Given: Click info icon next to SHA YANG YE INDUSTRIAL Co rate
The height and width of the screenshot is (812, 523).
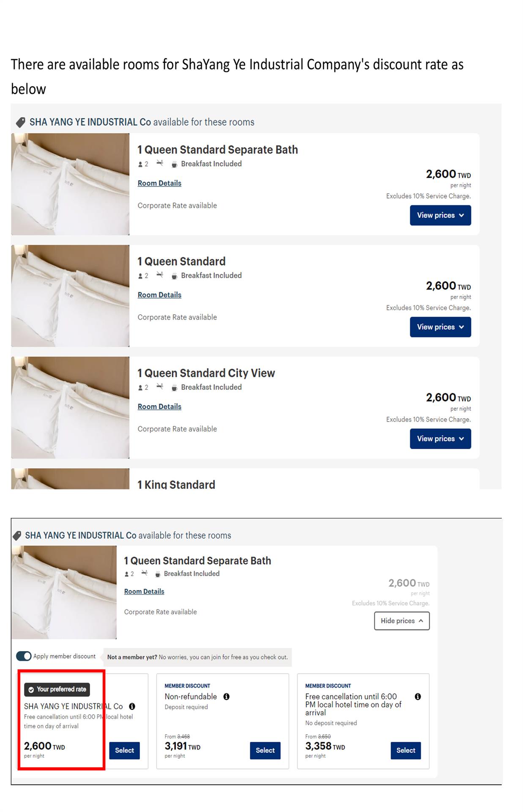Looking at the screenshot, I should pos(132,706).
